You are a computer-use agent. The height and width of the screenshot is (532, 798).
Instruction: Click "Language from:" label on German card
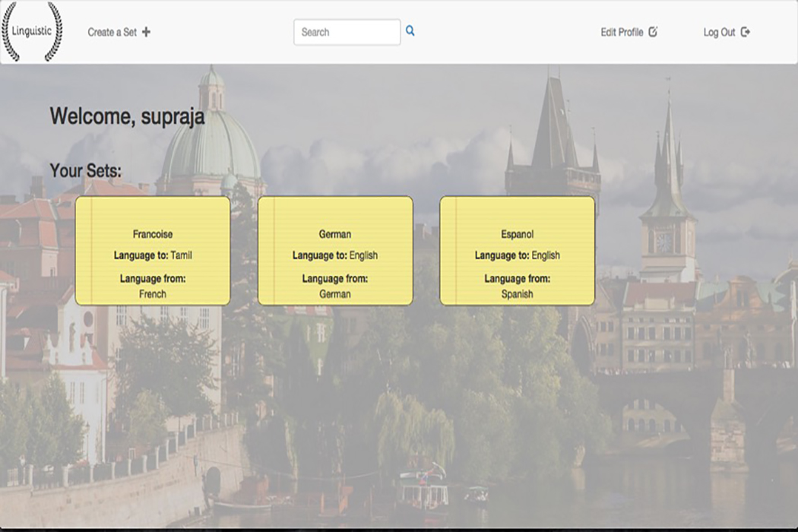tap(335, 279)
